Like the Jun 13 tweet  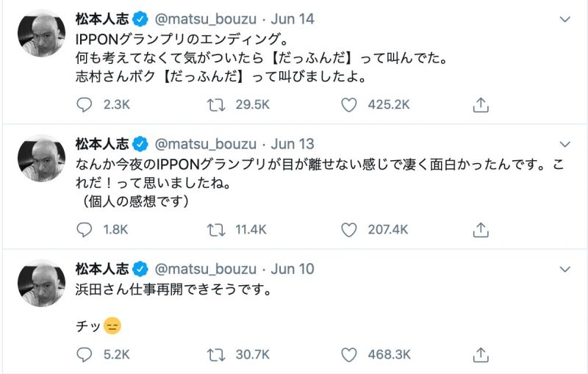[x=349, y=230]
